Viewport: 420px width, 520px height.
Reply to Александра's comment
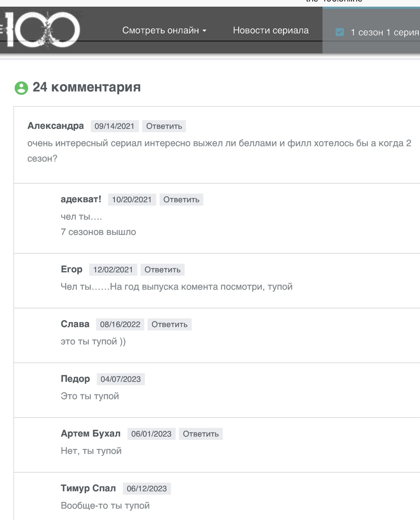click(164, 126)
